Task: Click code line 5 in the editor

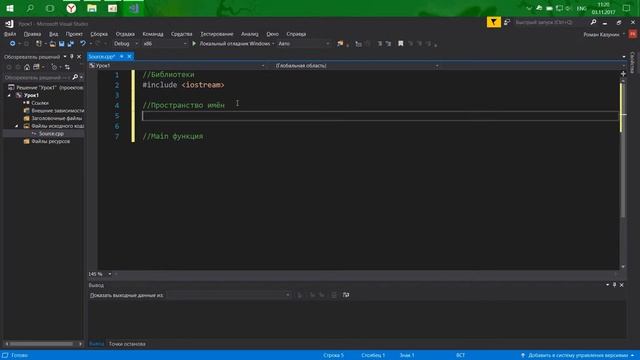Action: pyautogui.click(x=380, y=116)
